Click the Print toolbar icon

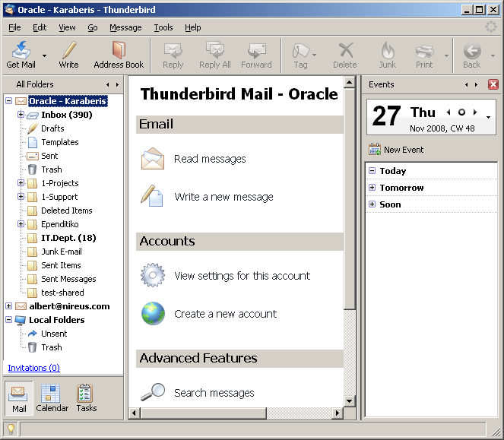pos(425,52)
